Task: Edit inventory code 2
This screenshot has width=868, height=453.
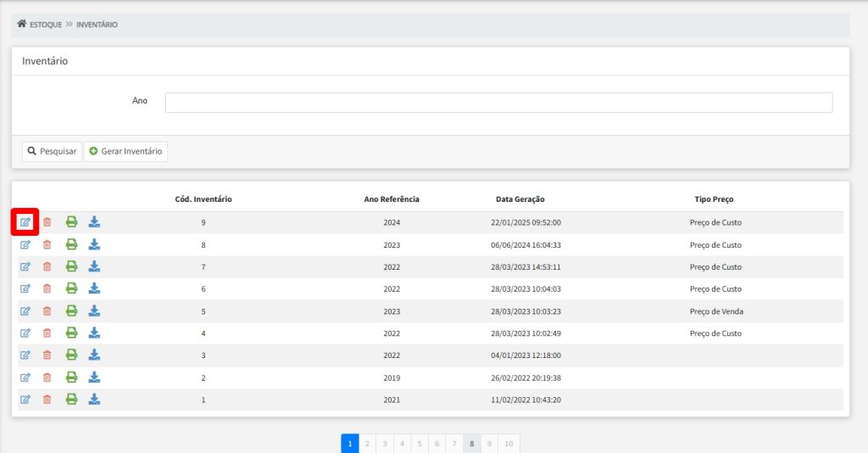Action: pyautogui.click(x=25, y=377)
